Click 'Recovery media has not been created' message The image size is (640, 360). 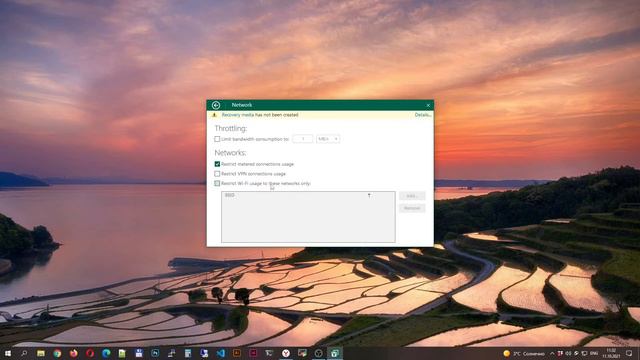tap(260, 115)
